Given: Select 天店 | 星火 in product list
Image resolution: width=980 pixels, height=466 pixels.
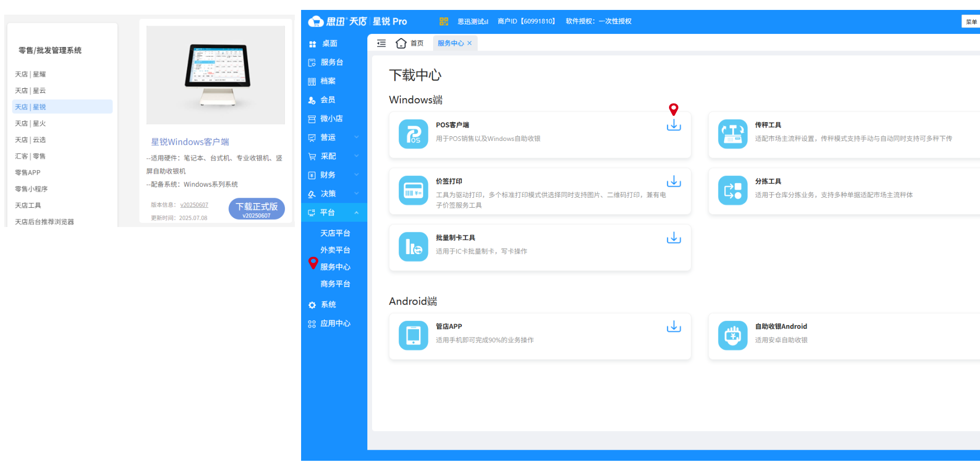Looking at the screenshot, I should click(30, 124).
